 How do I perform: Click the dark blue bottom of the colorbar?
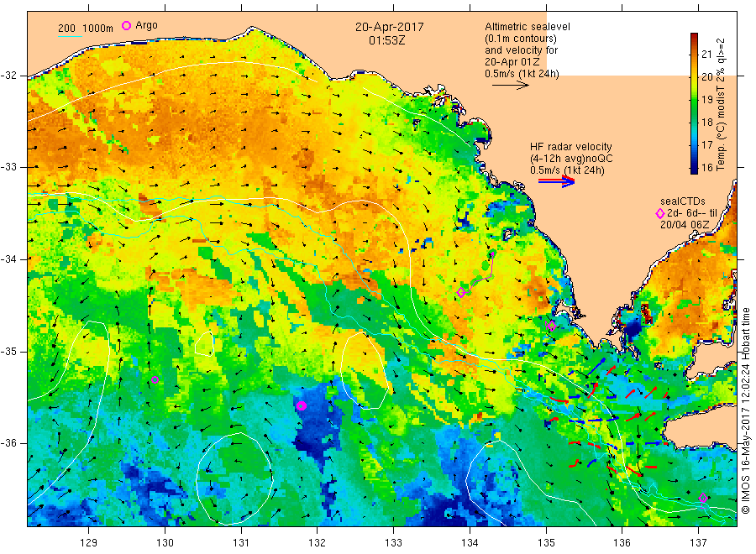[x=695, y=168]
